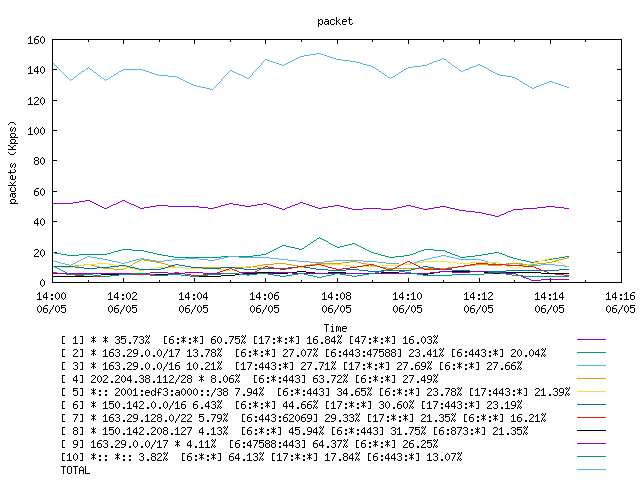
Task: Click the TOTAL legend label
Action: 75,471
